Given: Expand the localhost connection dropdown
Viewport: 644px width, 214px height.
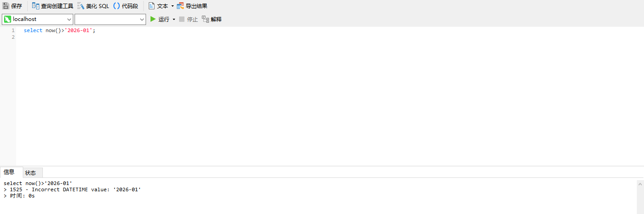Looking at the screenshot, I should (x=69, y=19).
